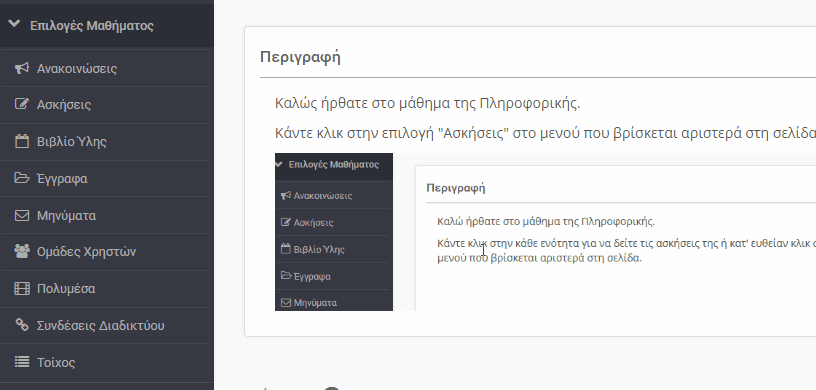Click Ανακοινώσεις inside the embedded screenshot image

(x=323, y=196)
